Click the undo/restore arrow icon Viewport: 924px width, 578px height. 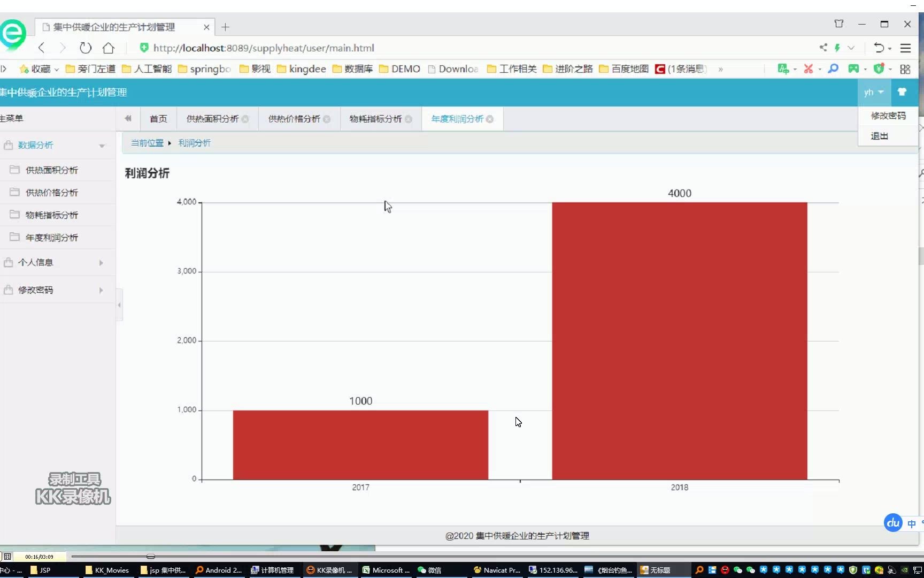click(x=879, y=48)
